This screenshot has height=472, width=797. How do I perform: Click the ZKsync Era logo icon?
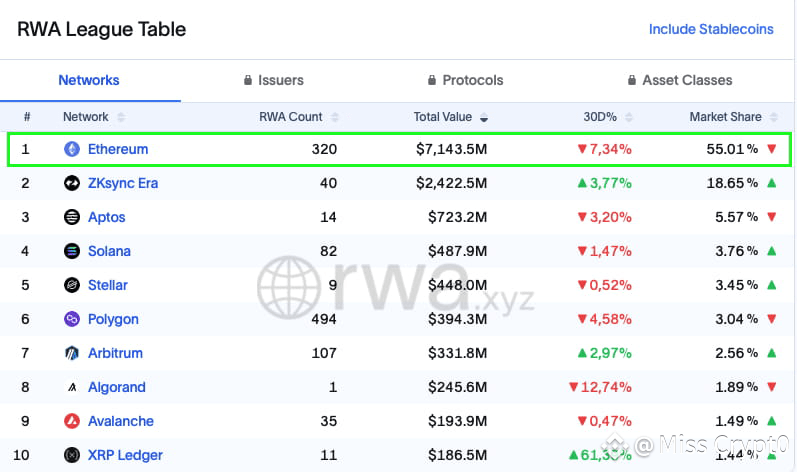[72, 183]
